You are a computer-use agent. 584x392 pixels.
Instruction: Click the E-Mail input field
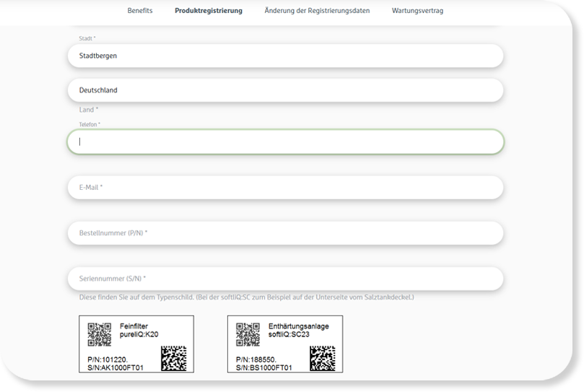click(x=285, y=188)
